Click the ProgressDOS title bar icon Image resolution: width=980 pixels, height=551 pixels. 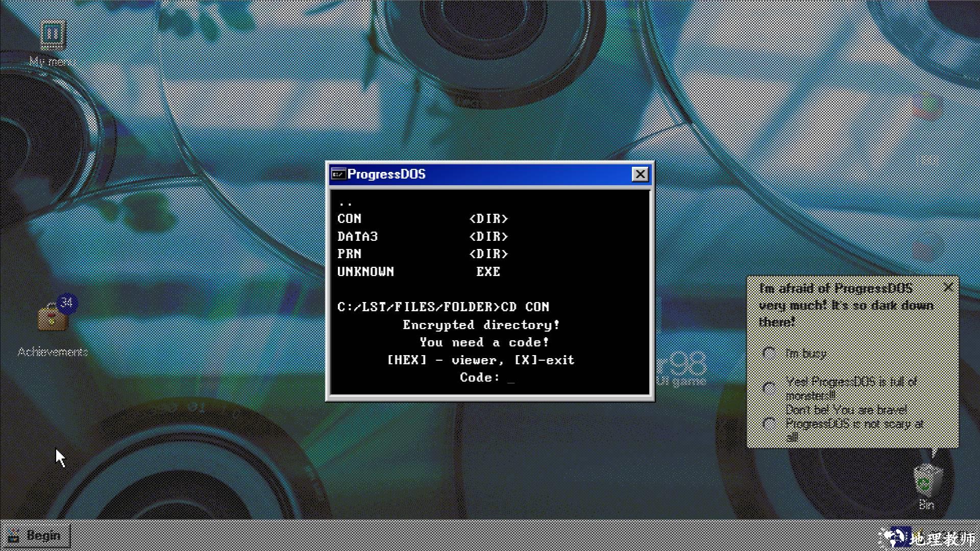coord(338,174)
